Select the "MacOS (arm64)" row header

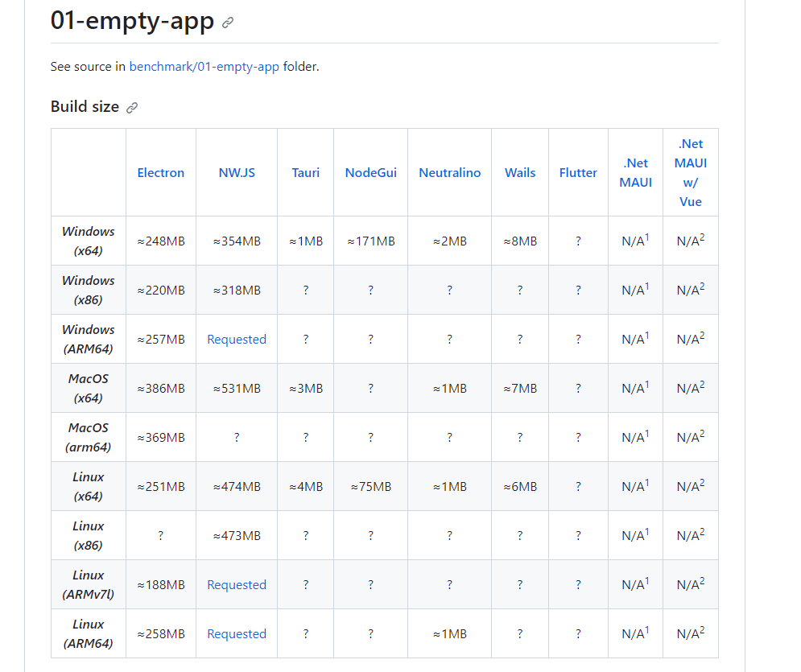coord(89,438)
